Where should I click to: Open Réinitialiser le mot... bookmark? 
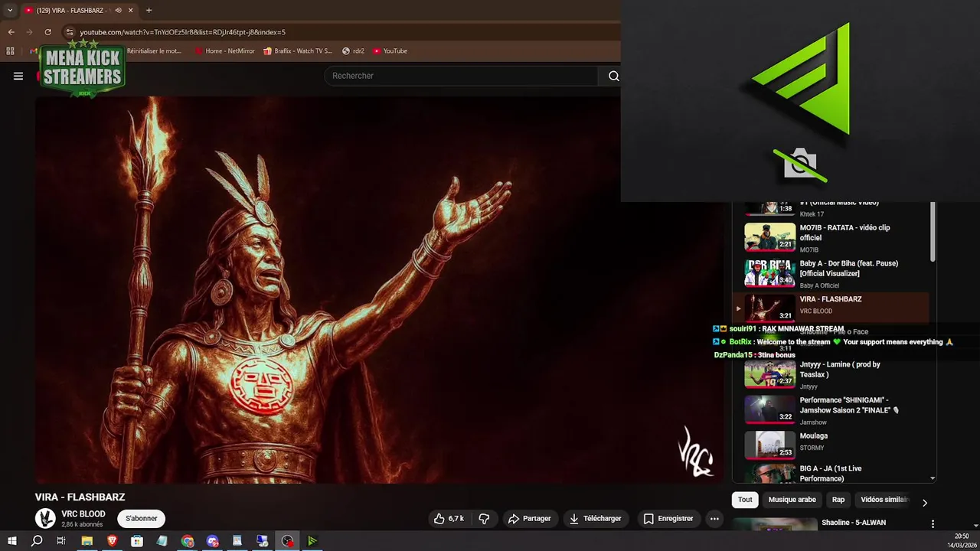coord(153,51)
